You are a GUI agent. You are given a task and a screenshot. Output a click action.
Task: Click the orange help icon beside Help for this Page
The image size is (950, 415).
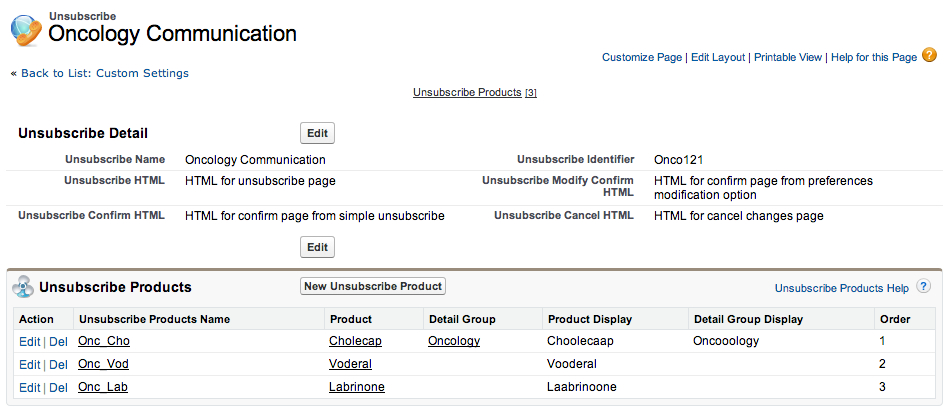coord(929,56)
